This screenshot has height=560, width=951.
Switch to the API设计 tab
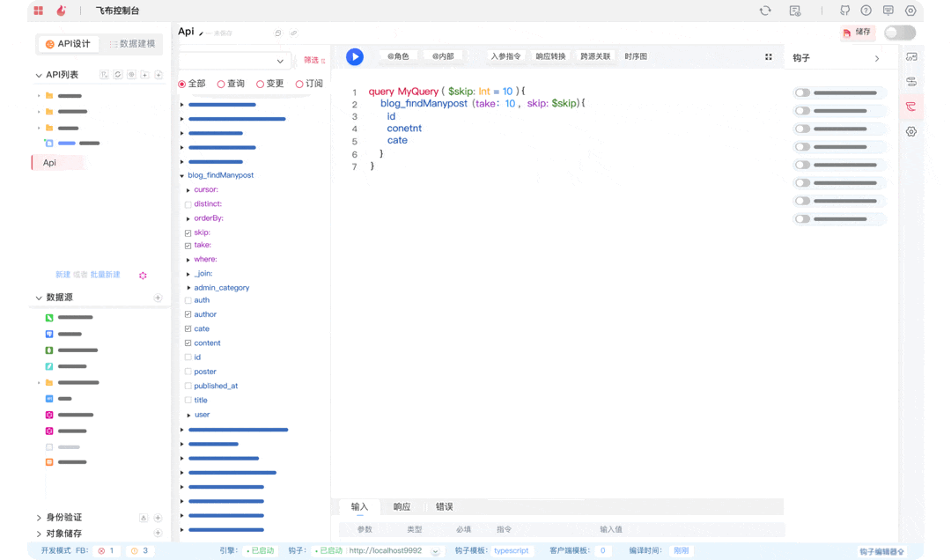(x=68, y=44)
